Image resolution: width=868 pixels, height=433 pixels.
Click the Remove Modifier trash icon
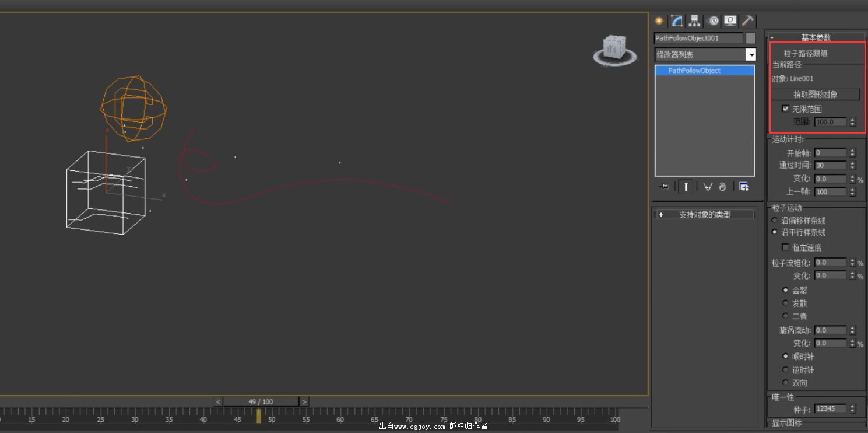click(x=723, y=187)
